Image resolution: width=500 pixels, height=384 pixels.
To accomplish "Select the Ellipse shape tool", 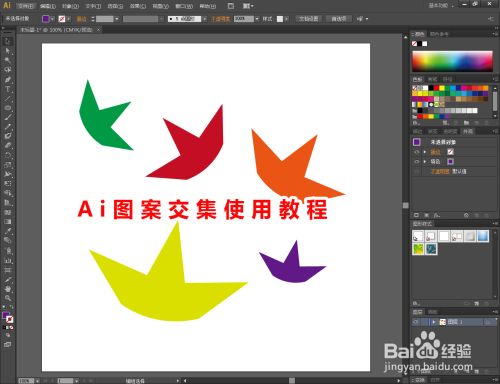I will [7, 108].
